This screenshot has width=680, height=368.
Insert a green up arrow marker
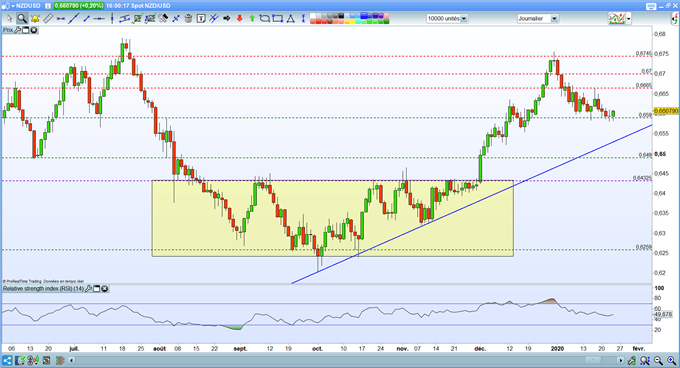coord(252,19)
